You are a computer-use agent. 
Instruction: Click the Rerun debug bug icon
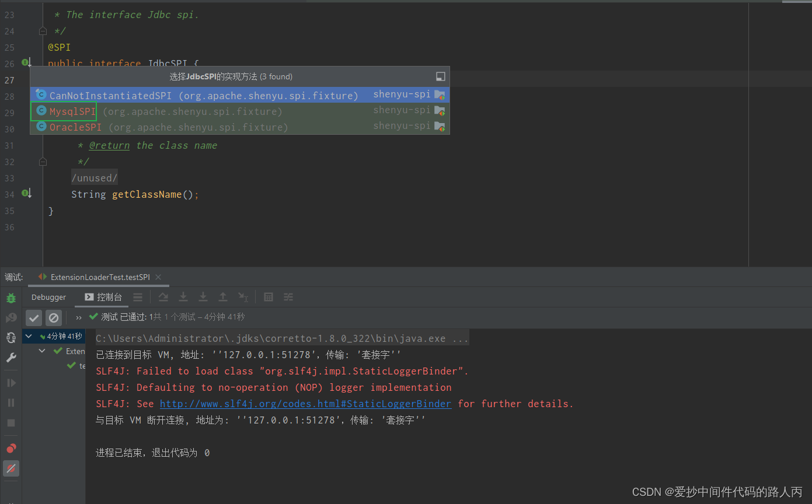click(x=11, y=298)
